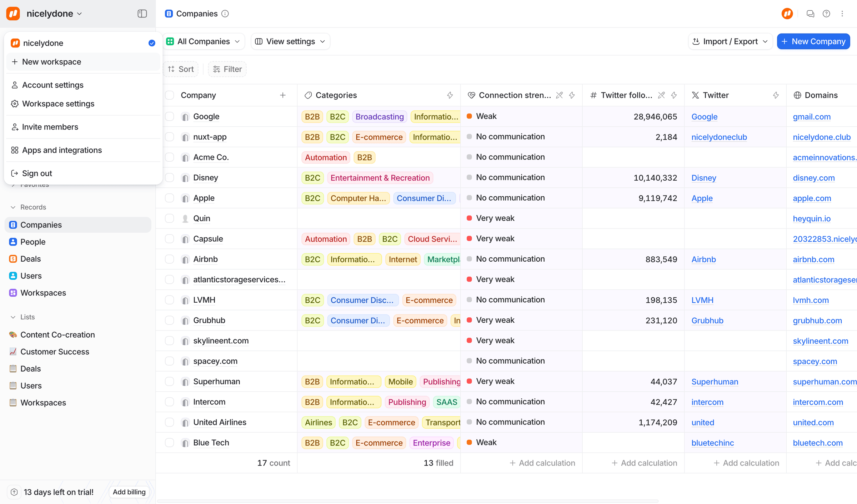Click the Google company logo icon

(x=185, y=117)
